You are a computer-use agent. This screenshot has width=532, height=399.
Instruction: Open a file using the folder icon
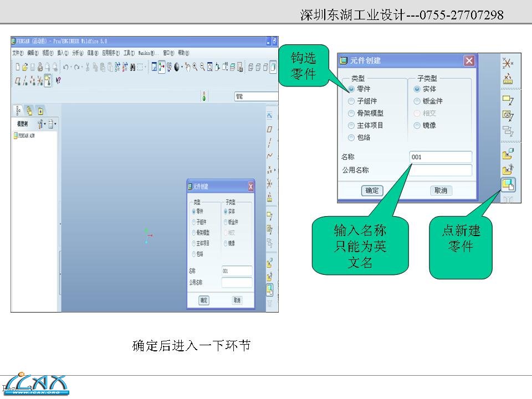(25, 67)
